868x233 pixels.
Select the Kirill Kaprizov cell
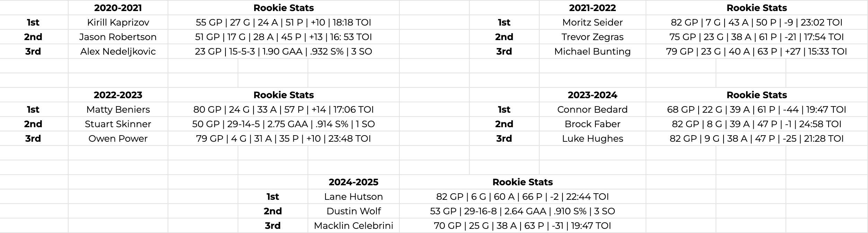pyautogui.click(x=118, y=22)
